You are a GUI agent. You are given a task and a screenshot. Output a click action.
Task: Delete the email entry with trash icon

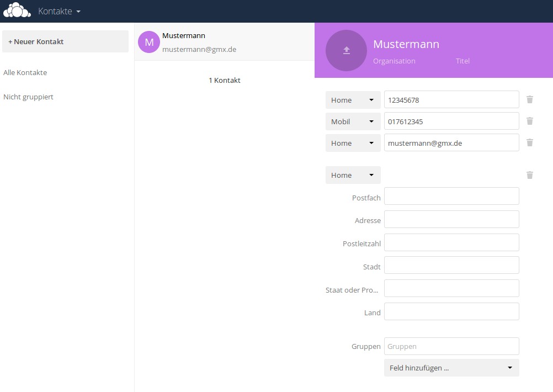(x=530, y=143)
